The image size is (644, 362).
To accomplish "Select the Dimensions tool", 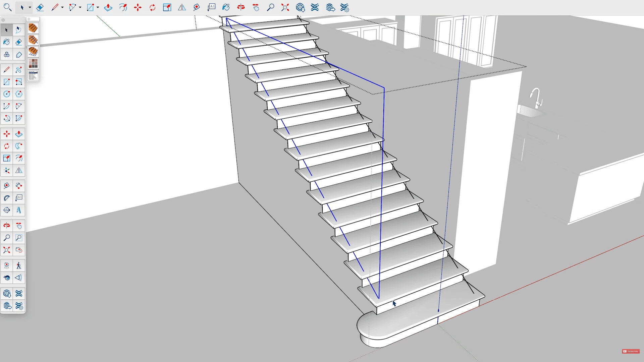I will [19, 186].
